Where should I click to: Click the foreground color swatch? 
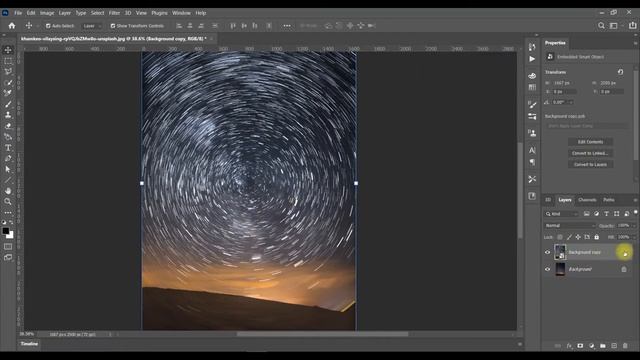tap(6, 231)
